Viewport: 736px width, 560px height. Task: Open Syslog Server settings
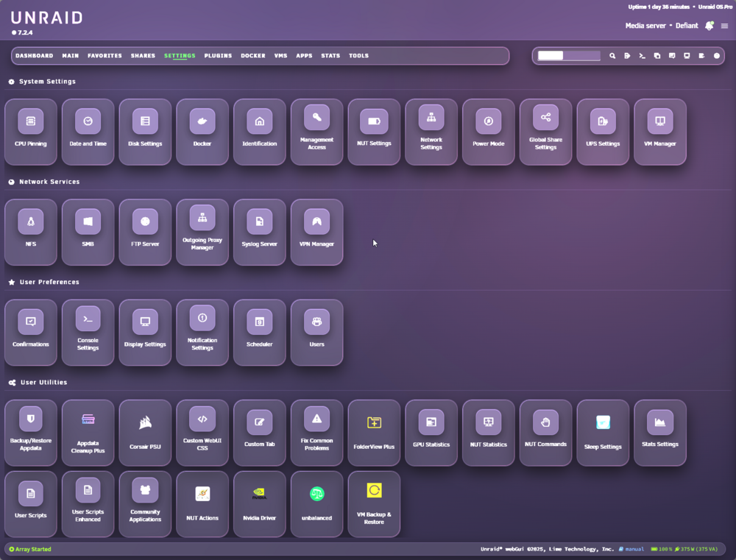pos(260,232)
